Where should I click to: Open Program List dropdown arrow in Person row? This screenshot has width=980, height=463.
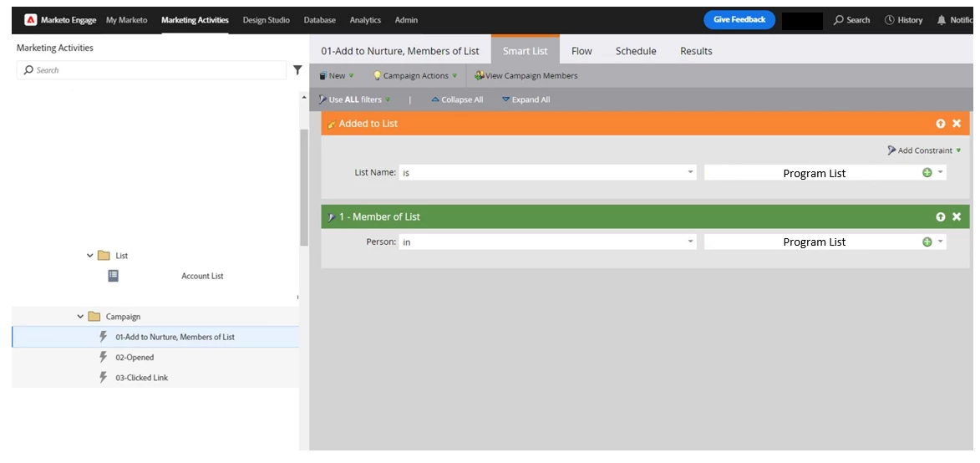(940, 242)
